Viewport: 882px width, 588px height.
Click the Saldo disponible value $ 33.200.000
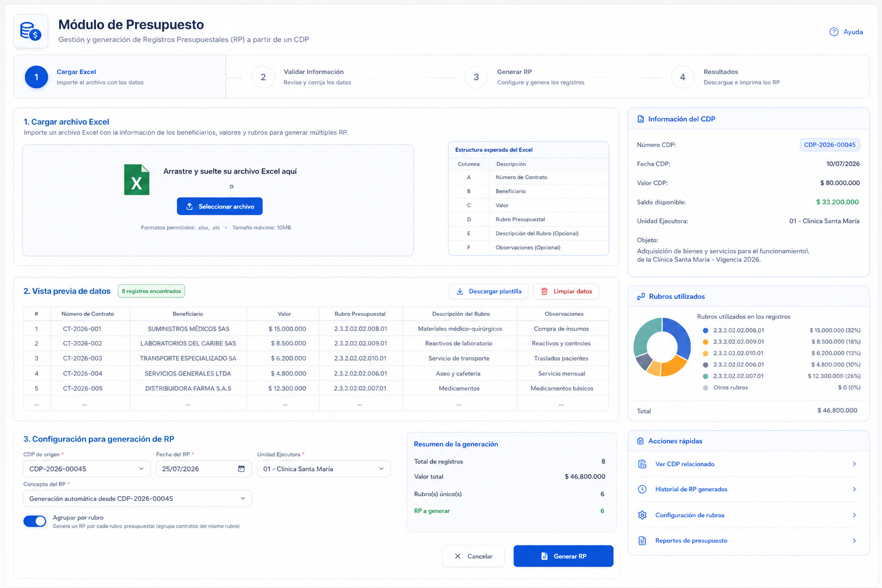(x=837, y=202)
